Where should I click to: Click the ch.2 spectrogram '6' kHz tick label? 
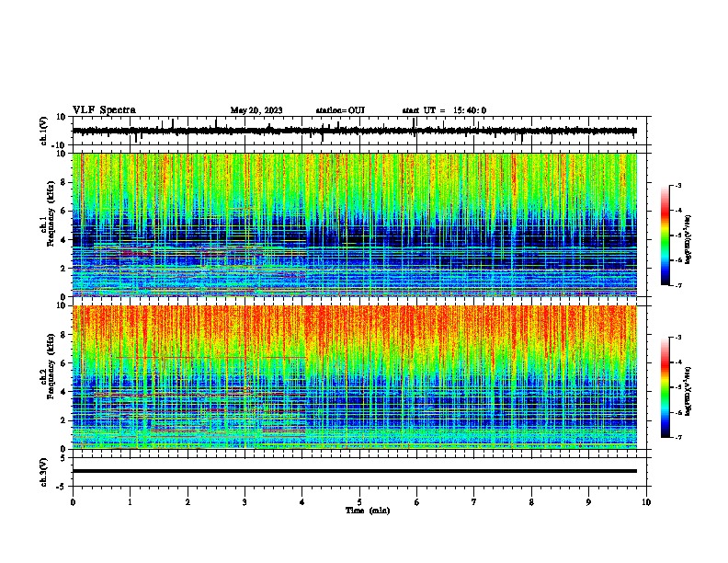pos(63,362)
